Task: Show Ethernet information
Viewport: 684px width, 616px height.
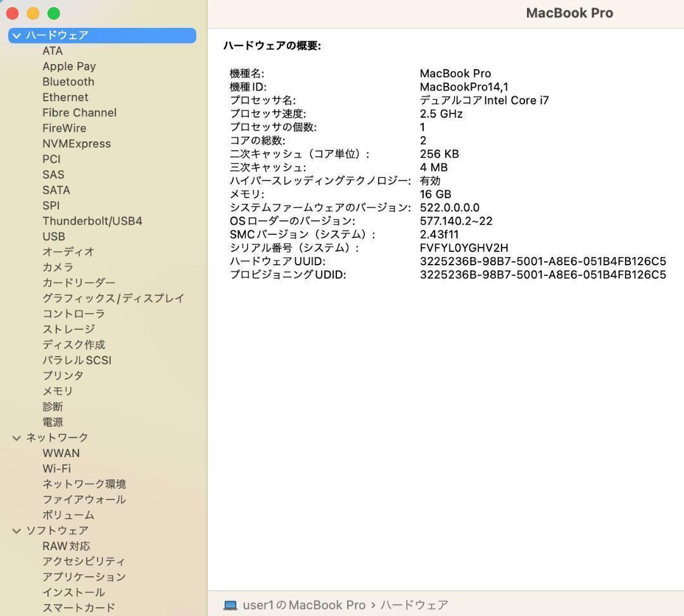Action: [65, 97]
